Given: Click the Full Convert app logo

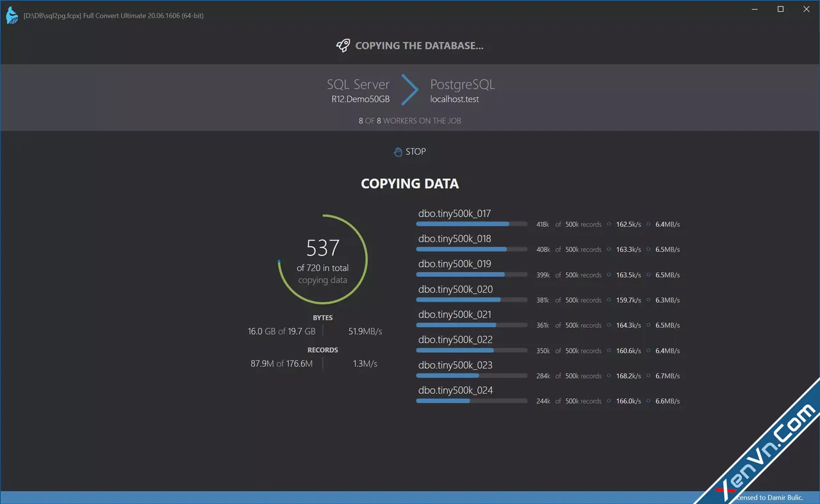Looking at the screenshot, I should [x=12, y=15].
